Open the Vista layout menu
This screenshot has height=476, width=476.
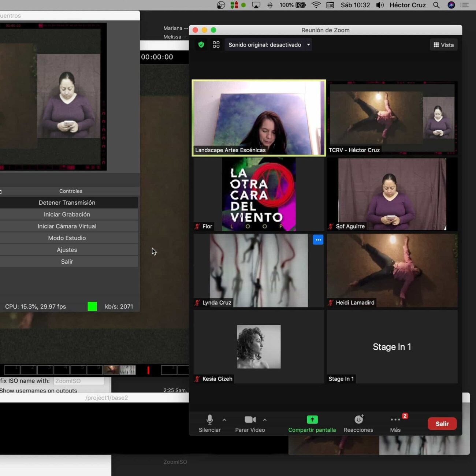pyautogui.click(x=443, y=45)
